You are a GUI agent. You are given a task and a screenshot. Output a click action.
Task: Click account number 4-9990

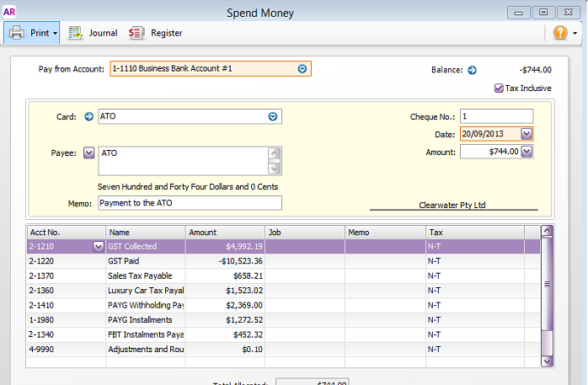(x=41, y=350)
